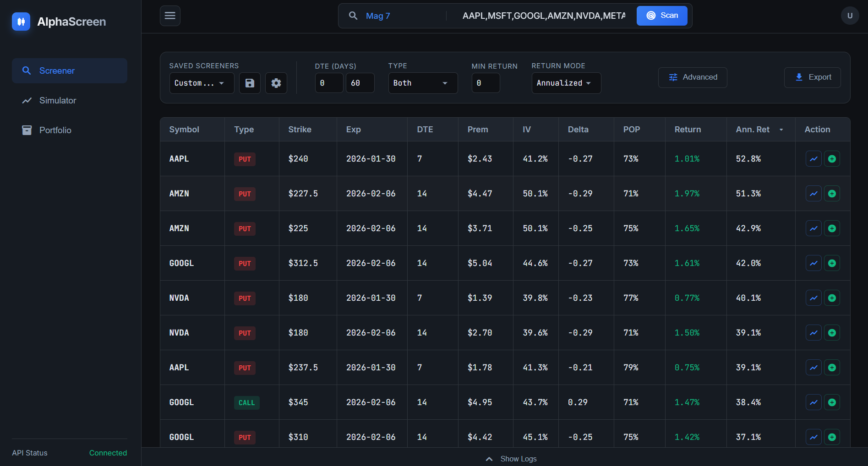
Task: Open the Type dropdown showing Both
Action: [422, 83]
